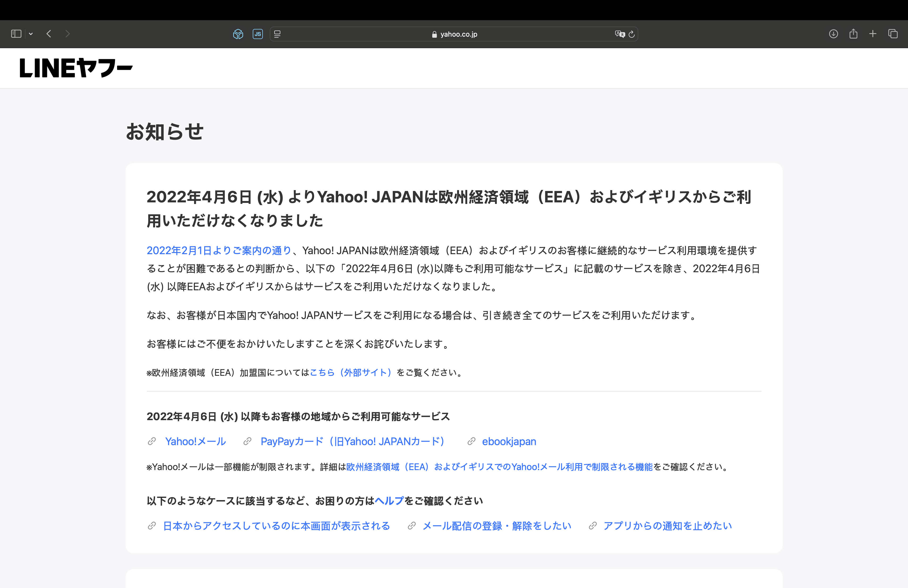Click the JS extension icon
The height and width of the screenshot is (588, 908).
[x=258, y=34]
